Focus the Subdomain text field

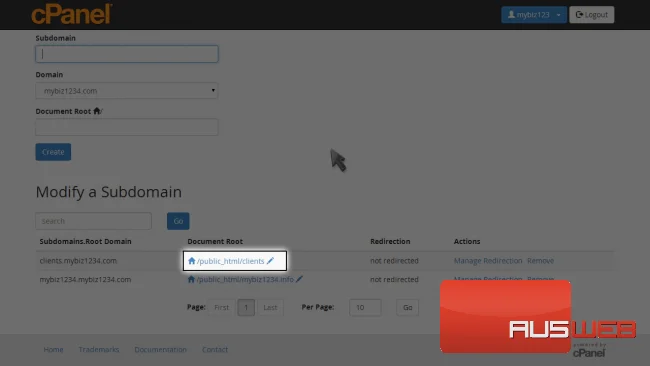click(126, 54)
